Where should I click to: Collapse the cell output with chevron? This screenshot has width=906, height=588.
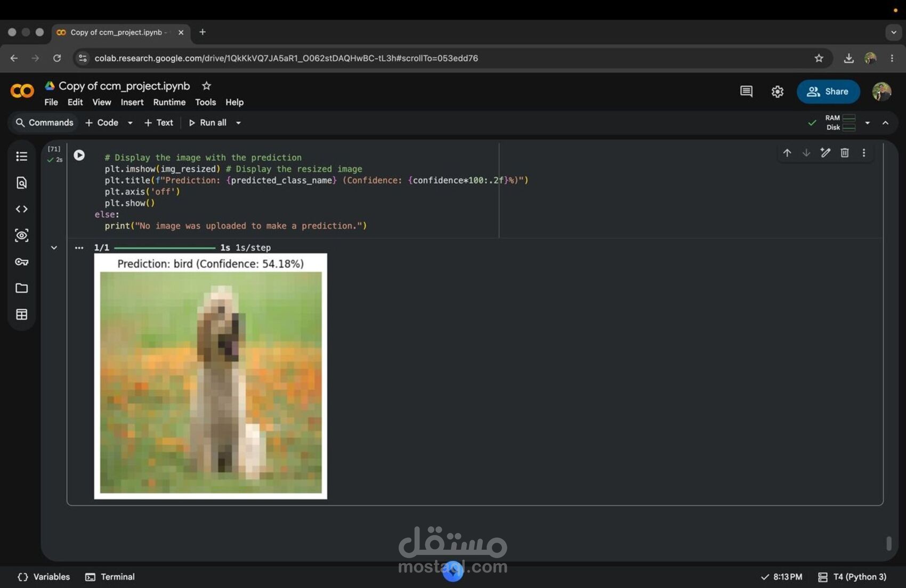[x=54, y=248]
